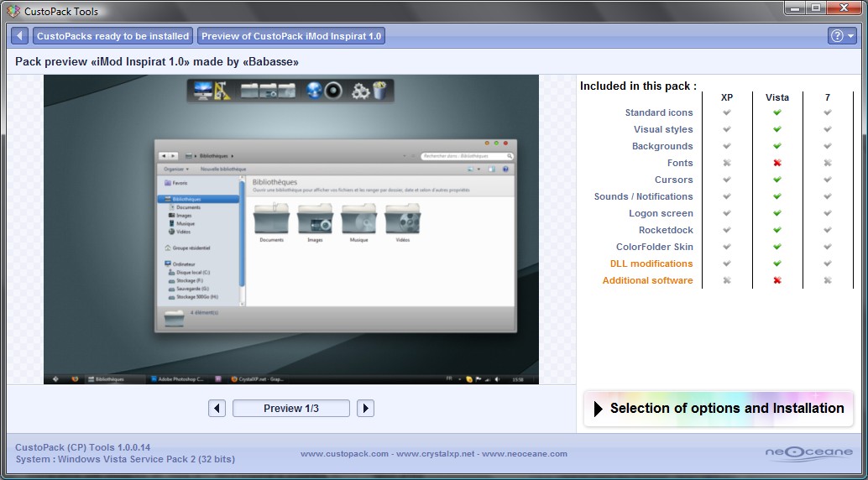This screenshot has width=868, height=480.
Task: Click Vista checkmark for DLL modifications
Action: 777,263
